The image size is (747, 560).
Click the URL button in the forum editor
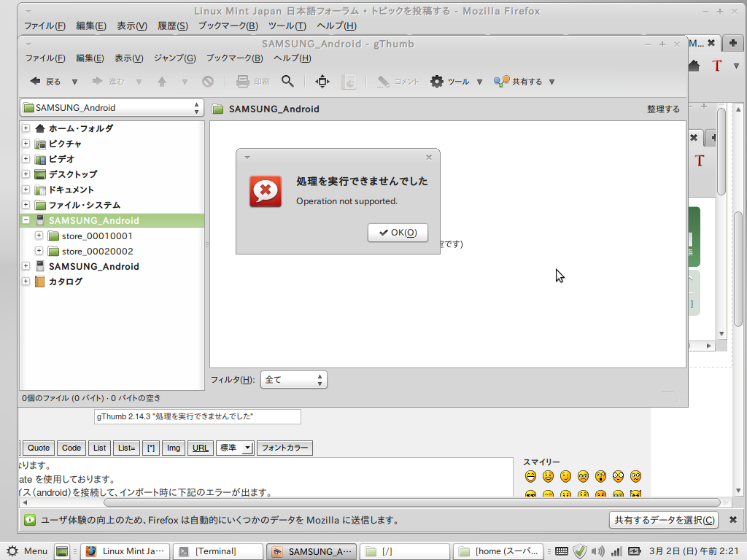tap(200, 448)
